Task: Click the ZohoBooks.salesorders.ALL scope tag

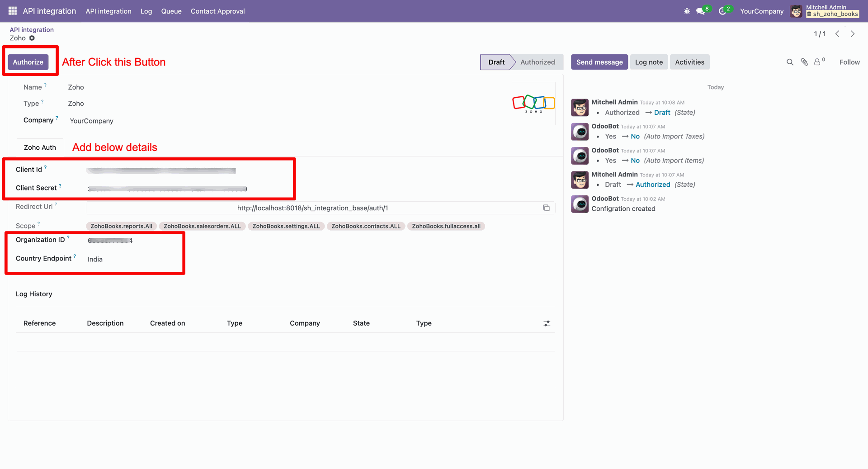Action: [202, 226]
